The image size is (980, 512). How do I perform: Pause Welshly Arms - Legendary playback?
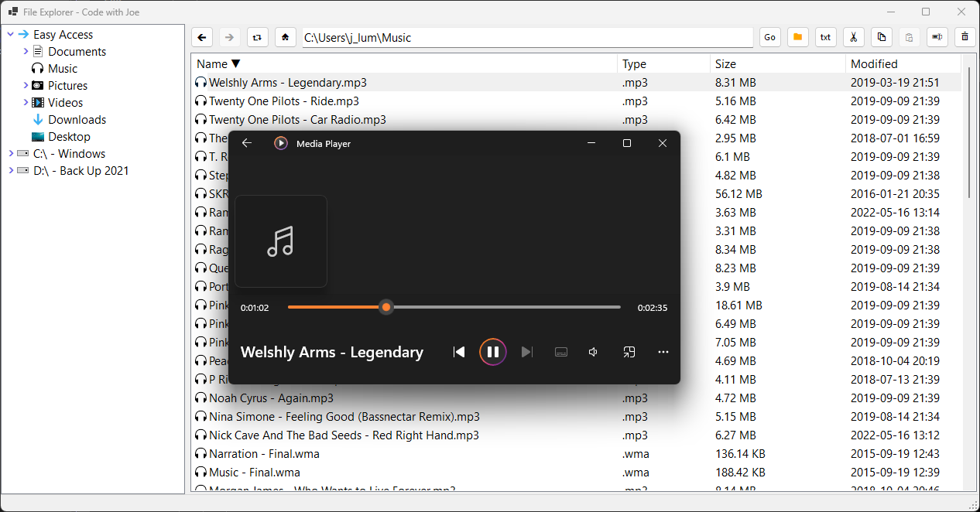[x=493, y=352]
